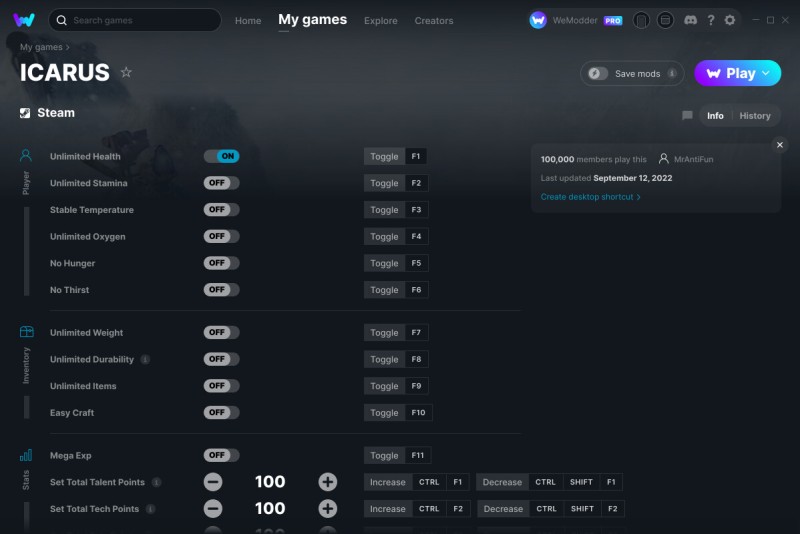Select the Stats category icon
Viewport: 800px width, 534px height.
pyautogui.click(x=26, y=455)
